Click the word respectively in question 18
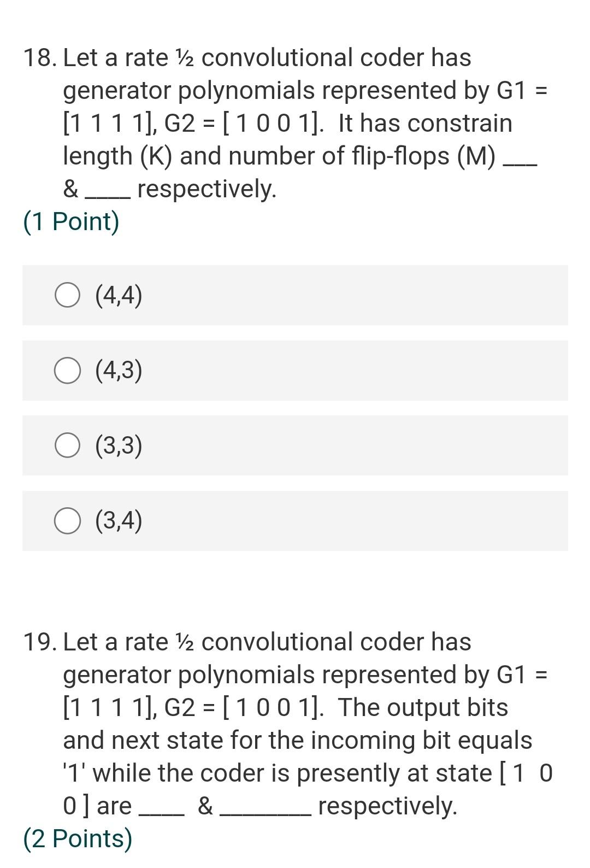This screenshot has height=868, width=590. [x=206, y=189]
